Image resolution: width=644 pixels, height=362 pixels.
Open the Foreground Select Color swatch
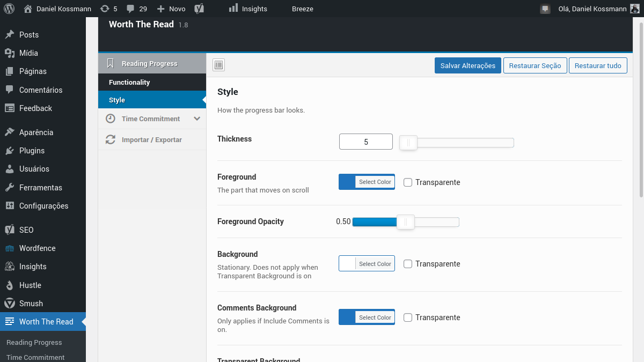(x=367, y=182)
